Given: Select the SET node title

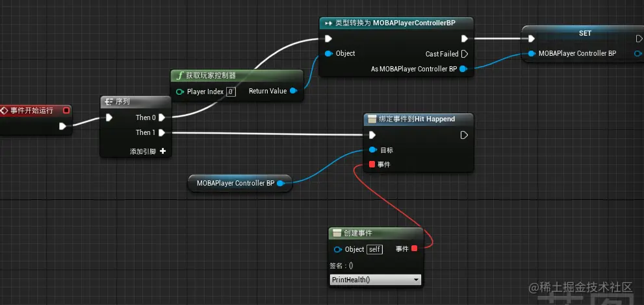Looking at the screenshot, I should tap(585, 33).
